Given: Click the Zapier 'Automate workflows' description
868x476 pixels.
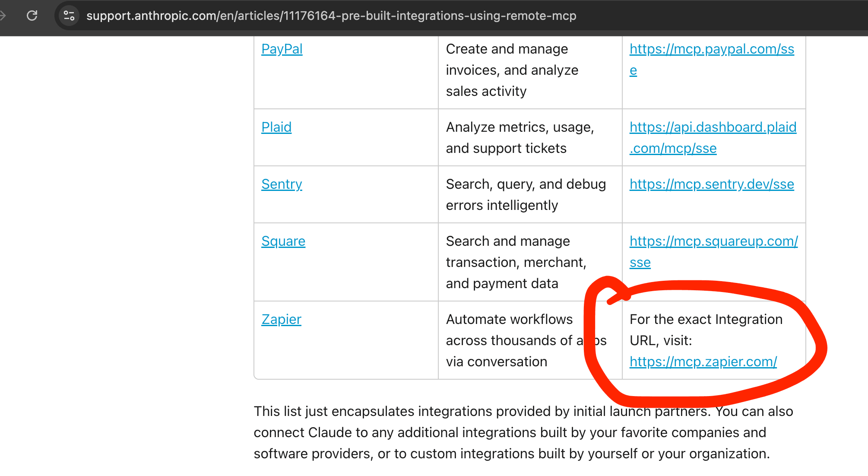Looking at the screenshot, I should [x=526, y=340].
